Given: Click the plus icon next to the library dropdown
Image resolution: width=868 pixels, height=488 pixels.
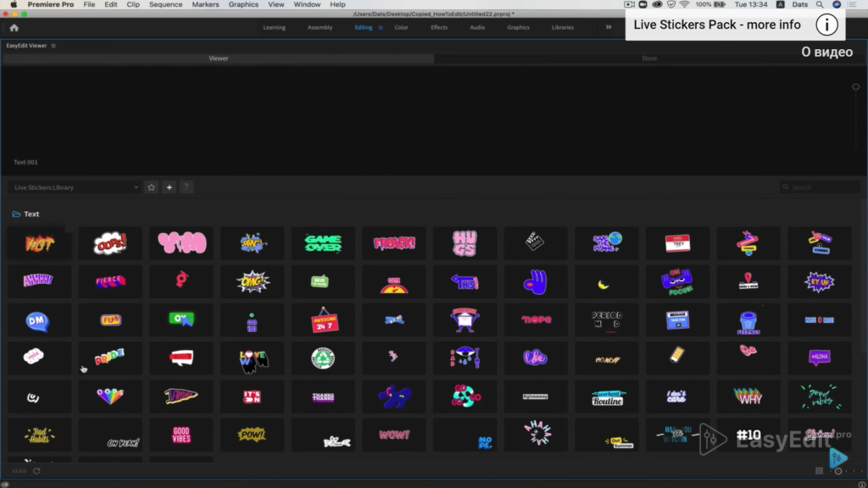Looking at the screenshot, I should point(170,187).
